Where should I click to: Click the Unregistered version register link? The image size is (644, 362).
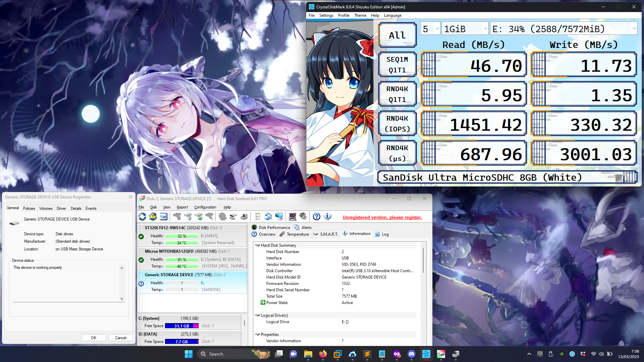pyautogui.click(x=382, y=217)
